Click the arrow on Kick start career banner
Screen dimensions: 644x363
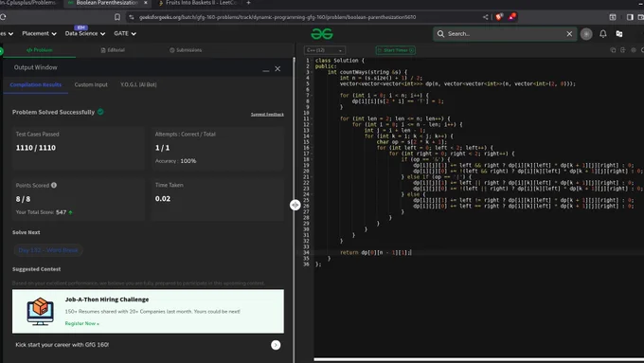point(276,345)
